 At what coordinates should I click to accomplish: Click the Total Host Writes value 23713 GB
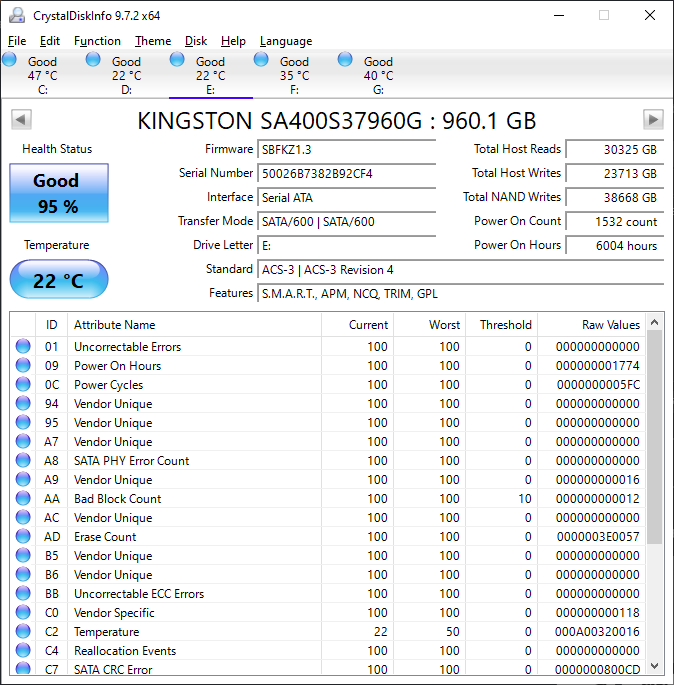click(x=615, y=174)
